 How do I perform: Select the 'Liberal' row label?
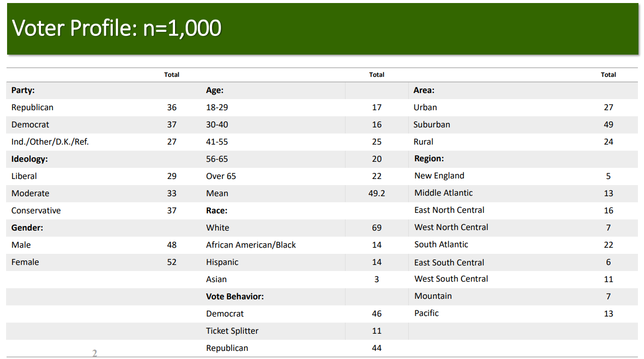click(x=24, y=176)
